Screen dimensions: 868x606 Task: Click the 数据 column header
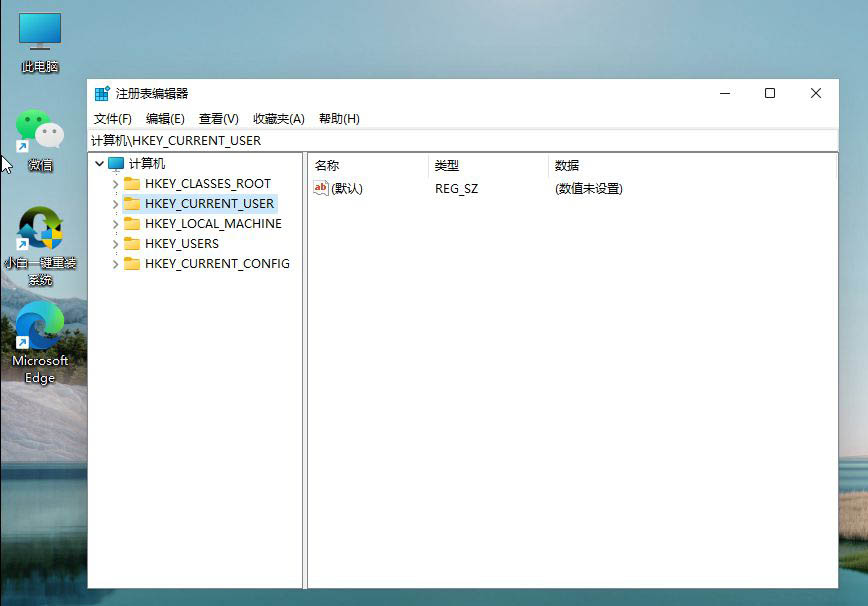coord(565,165)
